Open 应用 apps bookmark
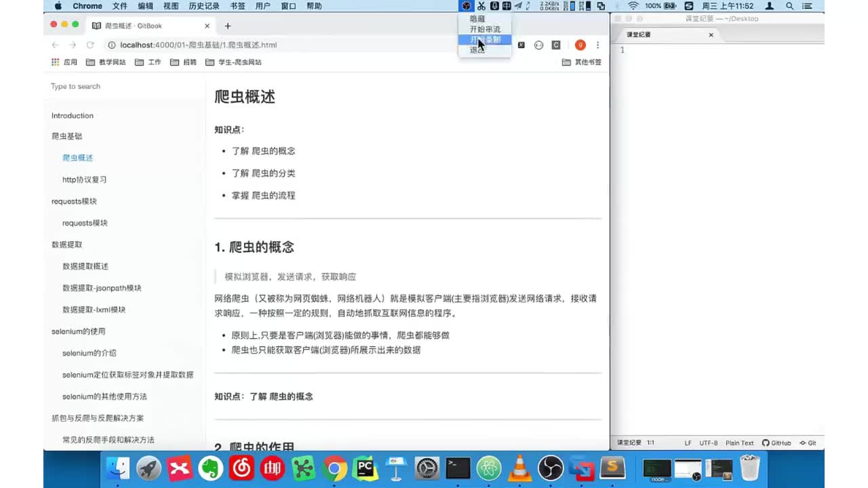 click(x=65, y=62)
